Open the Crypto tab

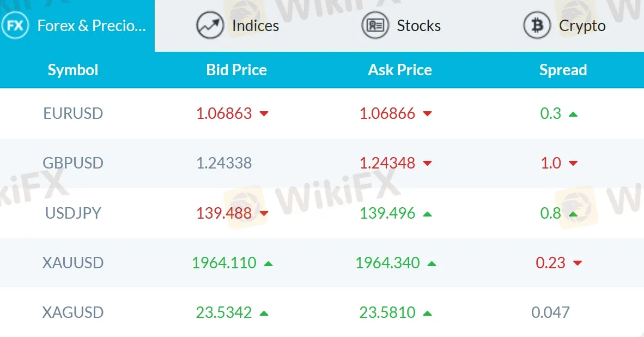pos(583,25)
